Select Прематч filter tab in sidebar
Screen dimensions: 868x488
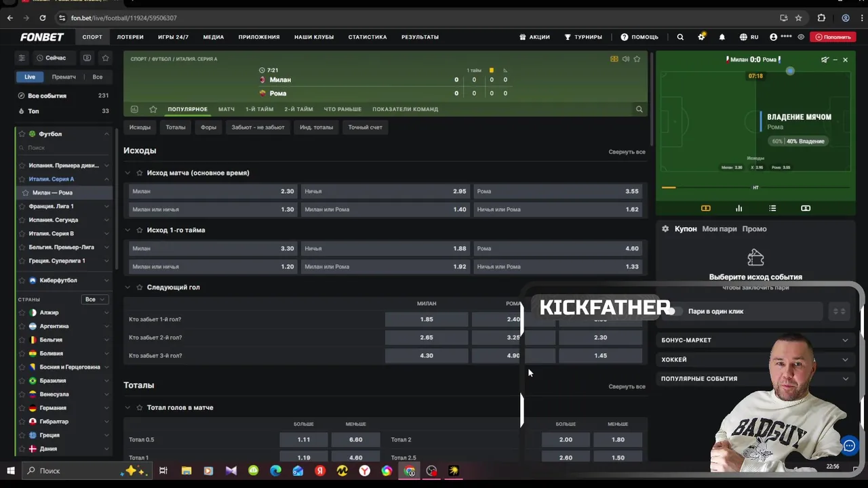[x=64, y=77]
